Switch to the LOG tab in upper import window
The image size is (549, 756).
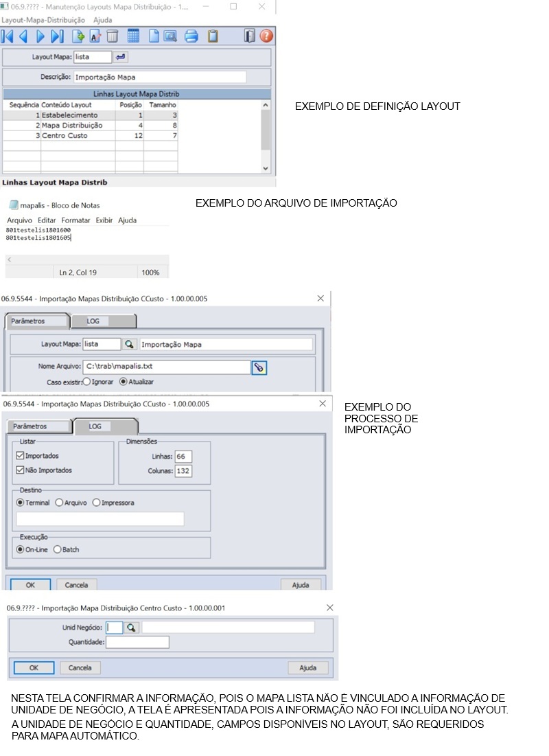point(103,321)
